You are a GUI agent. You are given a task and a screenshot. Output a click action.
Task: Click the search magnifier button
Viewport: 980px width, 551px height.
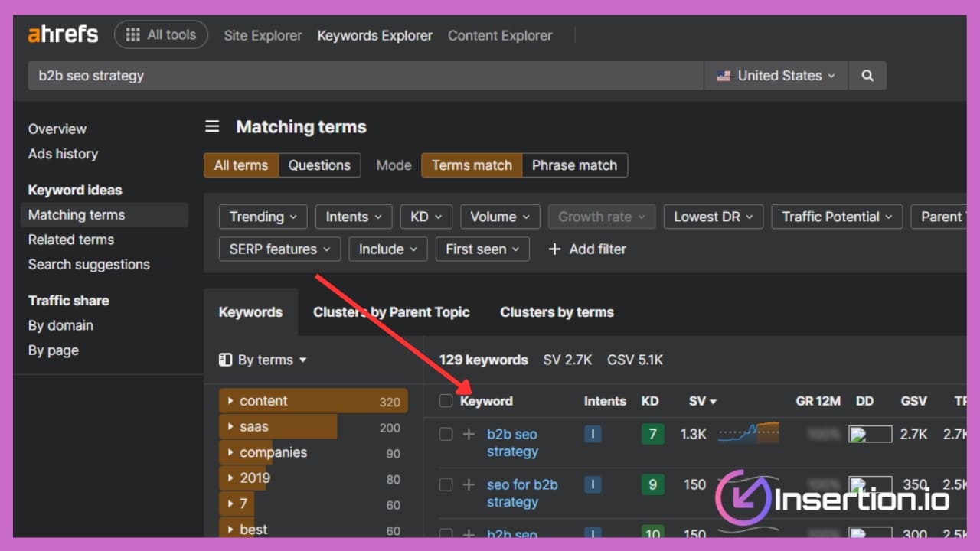tap(867, 76)
